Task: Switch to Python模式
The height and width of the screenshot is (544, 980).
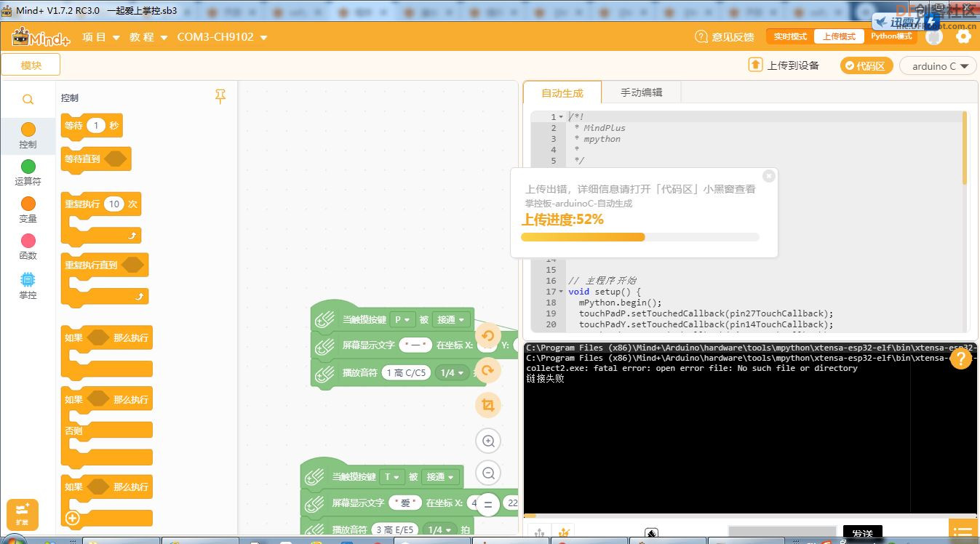Action: (891, 36)
